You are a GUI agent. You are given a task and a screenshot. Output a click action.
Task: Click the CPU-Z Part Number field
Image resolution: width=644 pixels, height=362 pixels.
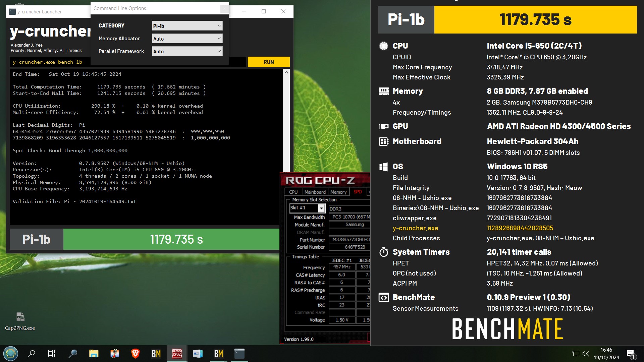(x=350, y=240)
